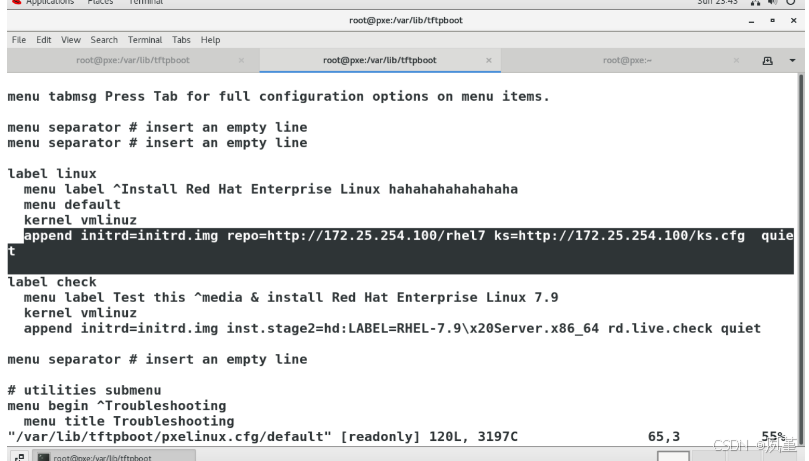
Task: Close the terminal window
Action: point(793,21)
